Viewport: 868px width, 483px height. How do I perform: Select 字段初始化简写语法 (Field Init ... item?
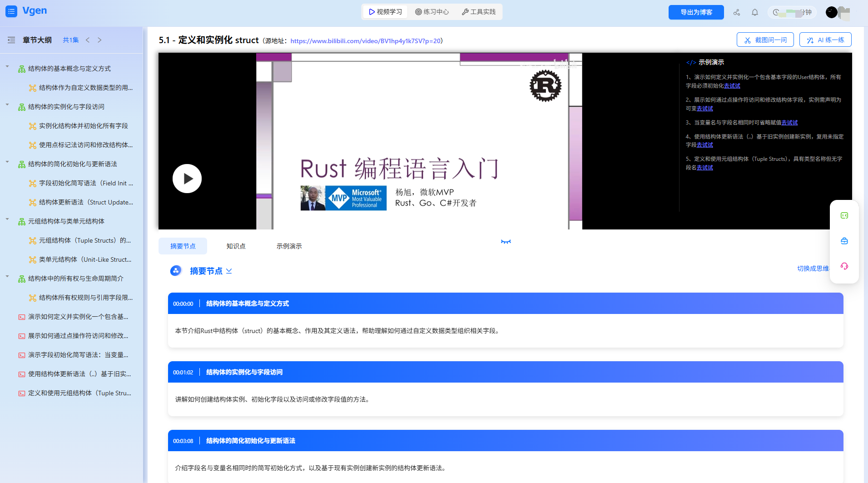point(86,183)
